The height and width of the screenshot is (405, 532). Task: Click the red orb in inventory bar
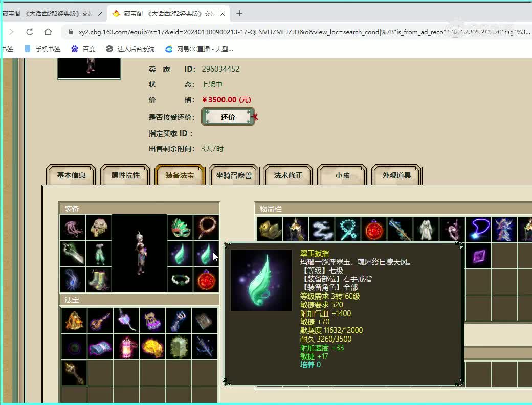tap(374, 229)
